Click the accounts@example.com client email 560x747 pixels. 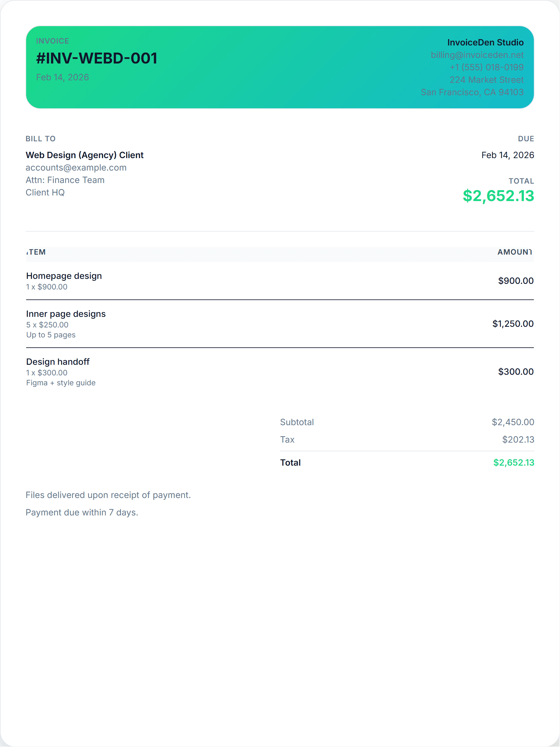76,167
